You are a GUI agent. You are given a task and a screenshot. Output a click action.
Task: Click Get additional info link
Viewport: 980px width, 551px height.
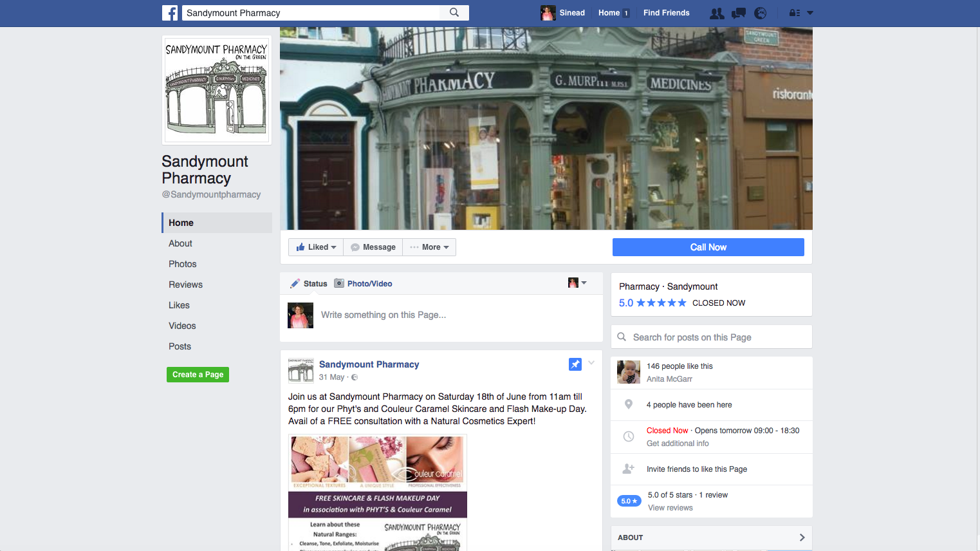point(678,444)
